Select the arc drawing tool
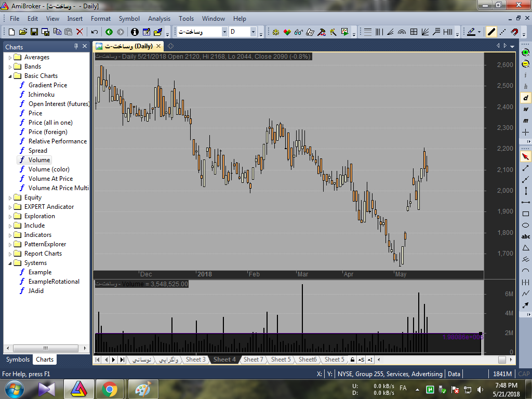 pos(526,271)
